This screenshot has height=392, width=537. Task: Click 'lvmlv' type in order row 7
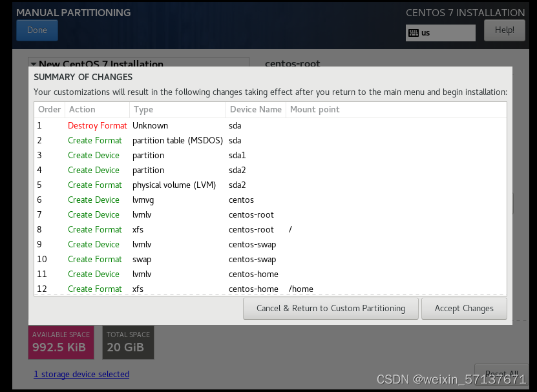[x=142, y=214]
